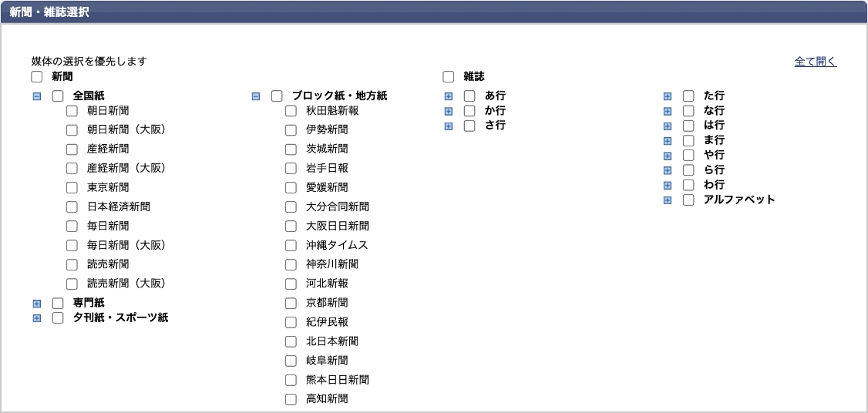Expand the あ行 magazine group

(449, 96)
